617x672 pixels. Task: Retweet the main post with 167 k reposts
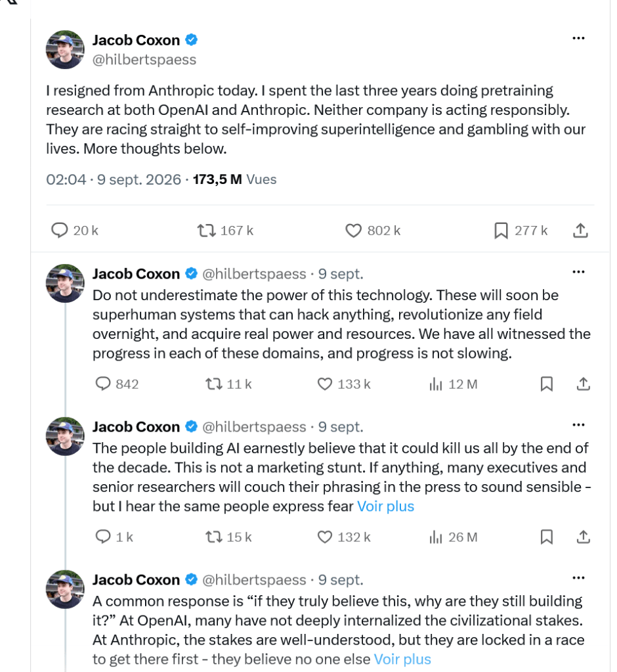click(x=206, y=231)
